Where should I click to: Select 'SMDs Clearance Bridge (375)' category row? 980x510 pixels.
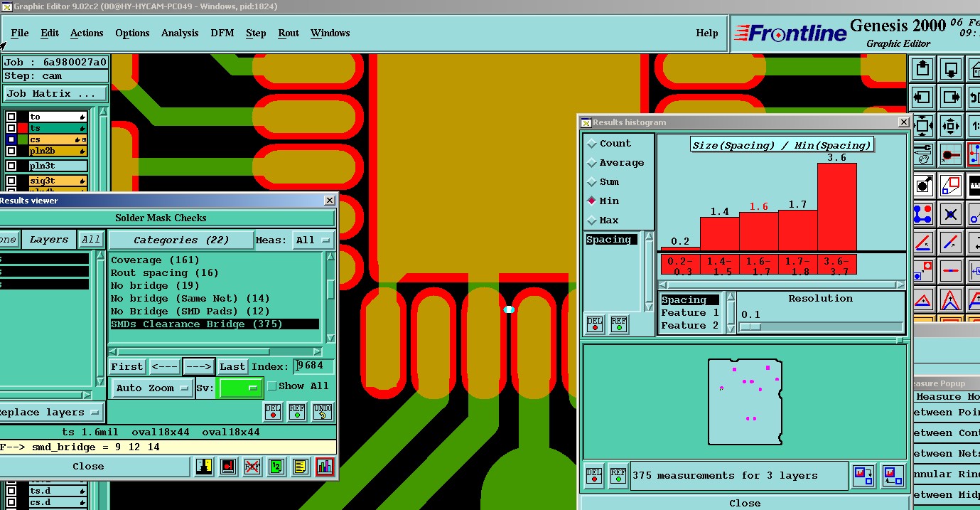pos(215,324)
